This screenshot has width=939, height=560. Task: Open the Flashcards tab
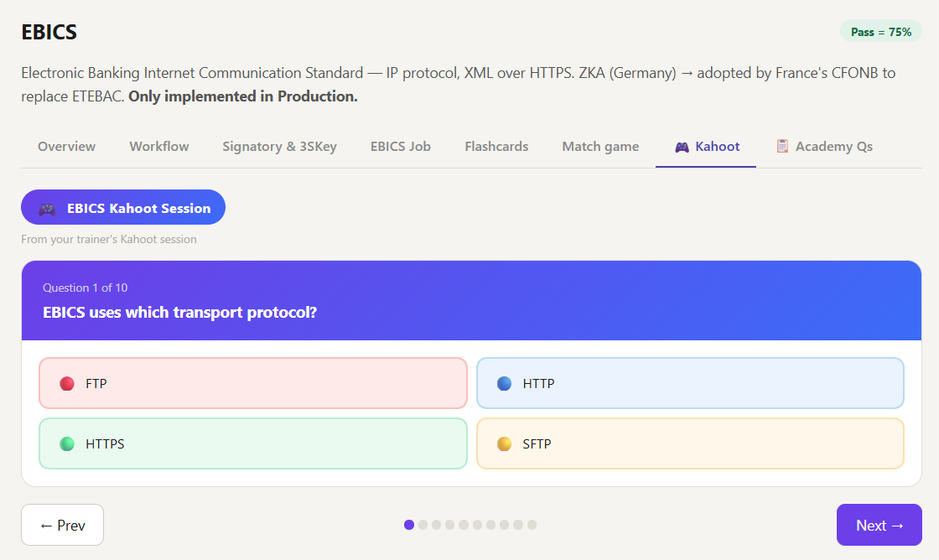click(496, 147)
